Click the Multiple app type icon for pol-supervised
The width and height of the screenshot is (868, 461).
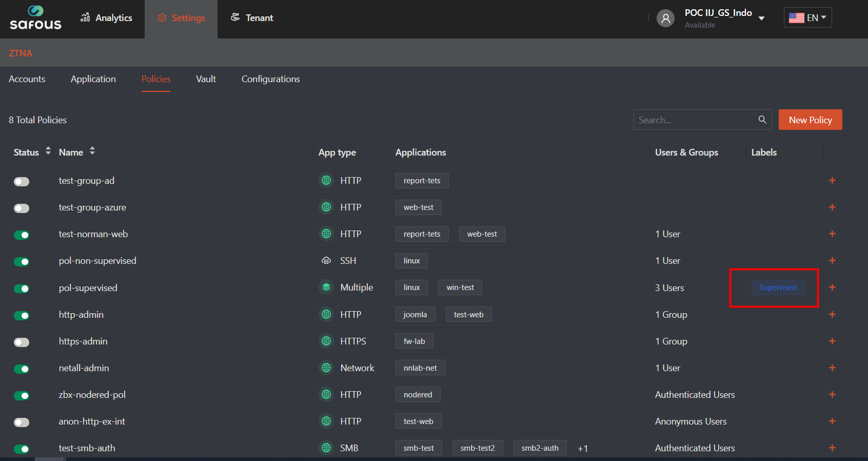pyautogui.click(x=326, y=287)
